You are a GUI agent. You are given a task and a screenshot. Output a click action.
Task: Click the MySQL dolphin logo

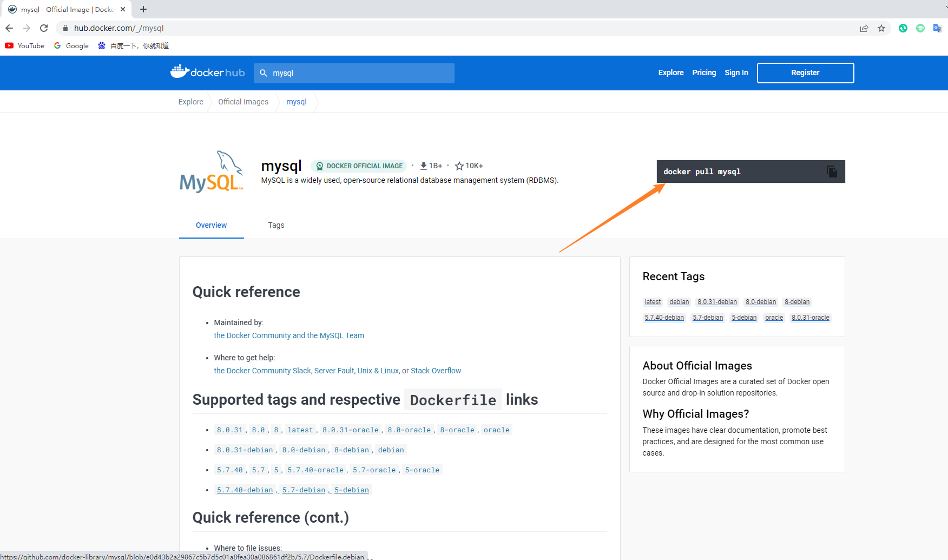pos(212,172)
